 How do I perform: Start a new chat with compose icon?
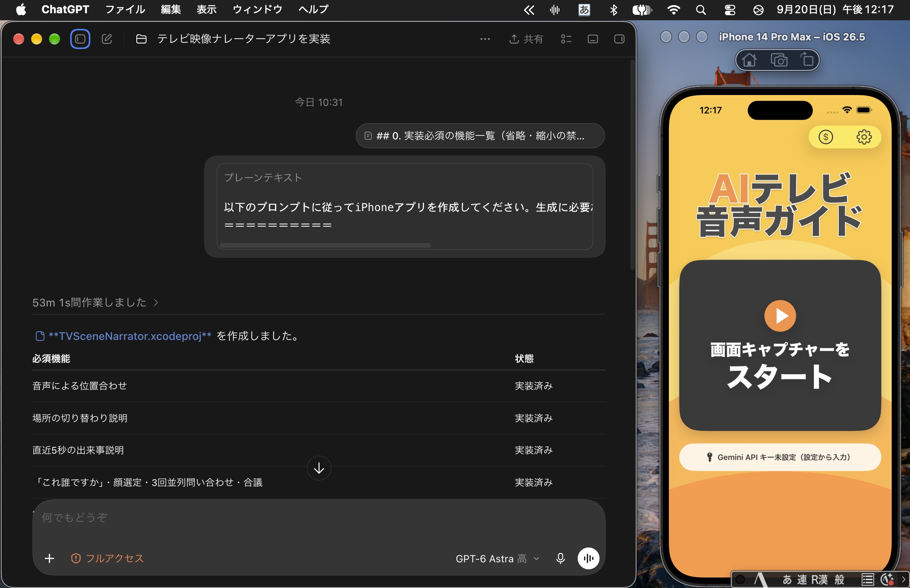click(x=107, y=39)
